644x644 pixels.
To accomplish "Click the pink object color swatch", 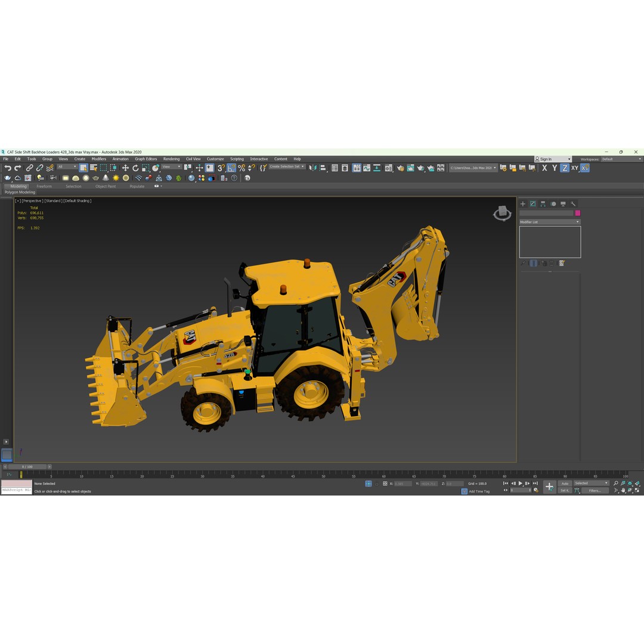I will pyautogui.click(x=578, y=213).
